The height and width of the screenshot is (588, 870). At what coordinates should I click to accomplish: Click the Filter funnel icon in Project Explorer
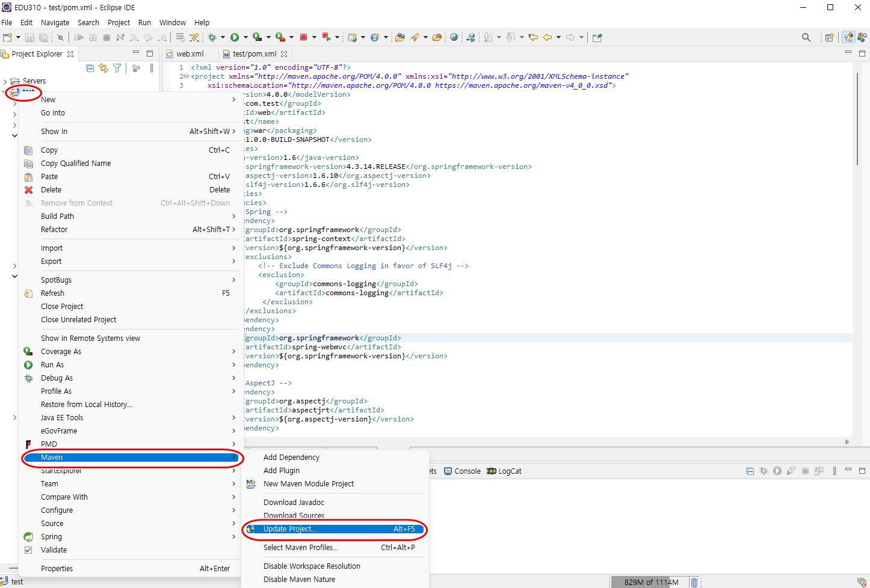pyautogui.click(x=117, y=68)
